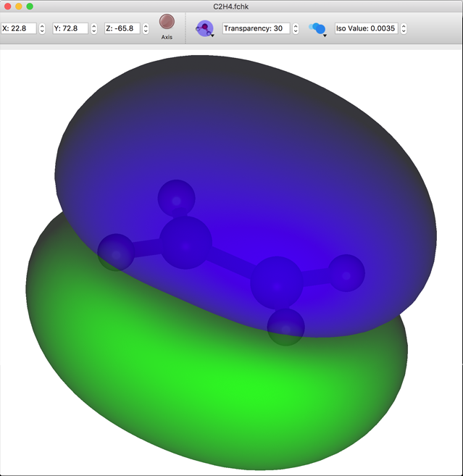The image size is (463, 476).
Task: Click the X rotation value field
Action: 18,28
